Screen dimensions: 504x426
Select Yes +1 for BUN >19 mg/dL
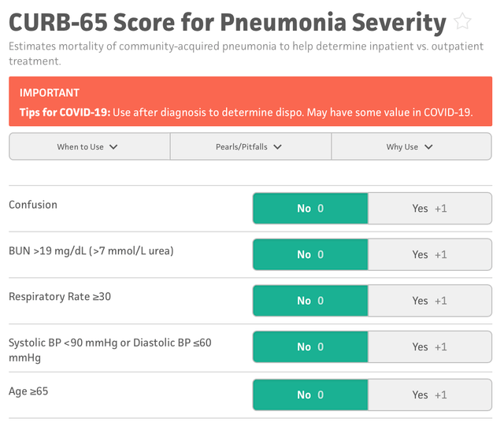click(x=430, y=254)
